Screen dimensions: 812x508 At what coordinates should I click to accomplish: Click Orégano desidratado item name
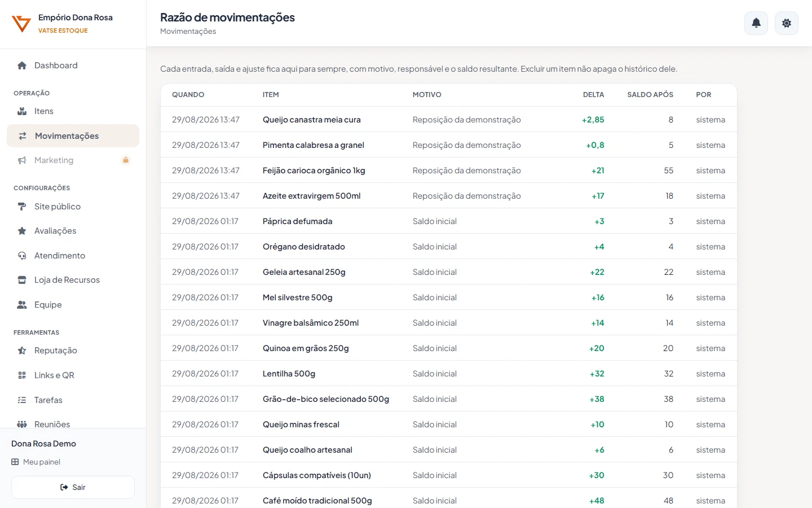(304, 247)
